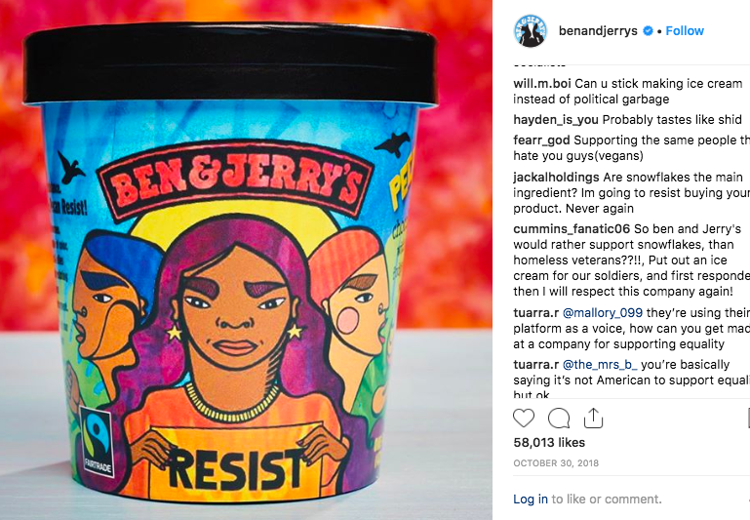Image resolution: width=750 pixels, height=520 pixels.
Task: Click the blue verified badge
Action: 648,31
